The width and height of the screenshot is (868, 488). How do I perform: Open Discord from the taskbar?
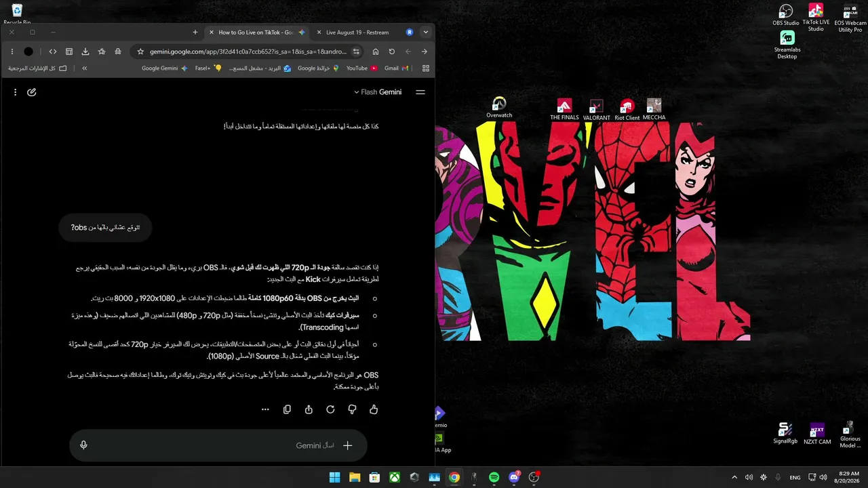click(x=514, y=477)
